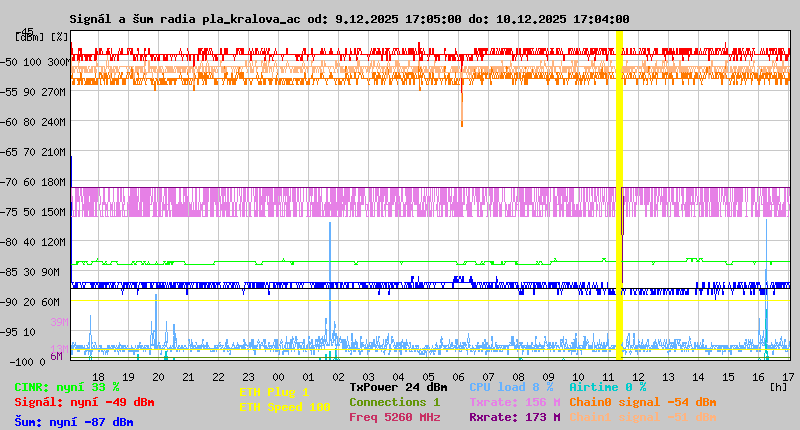Click the 'Chain1 signal -51 dBm' legend label
Image resolution: width=800 pixels, height=430 pixels.
643,417
